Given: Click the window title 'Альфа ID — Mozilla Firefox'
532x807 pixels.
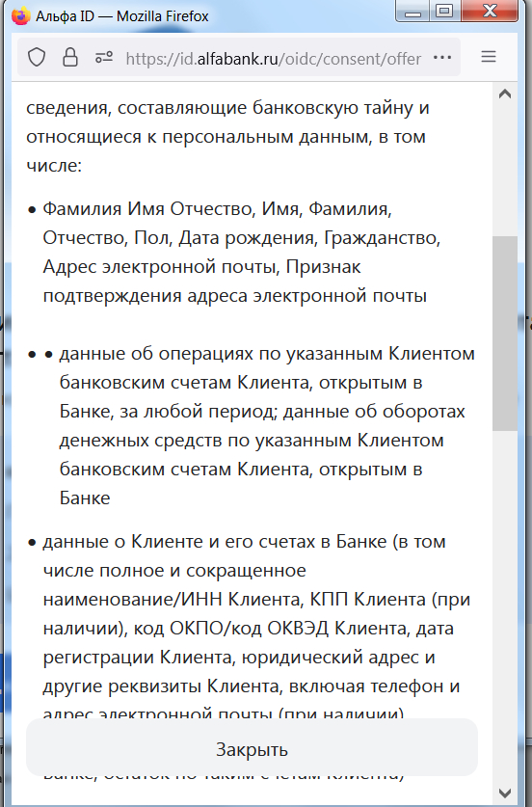Looking at the screenshot, I should pyautogui.click(x=122, y=16).
